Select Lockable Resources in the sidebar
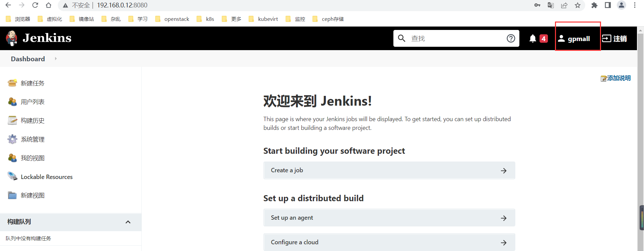 (x=47, y=177)
